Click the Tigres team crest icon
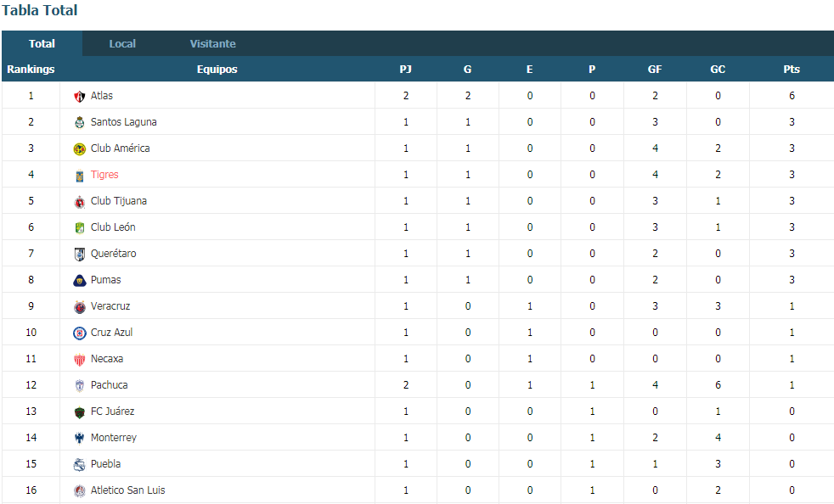Viewport: 834px width, 504px height. 79,176
